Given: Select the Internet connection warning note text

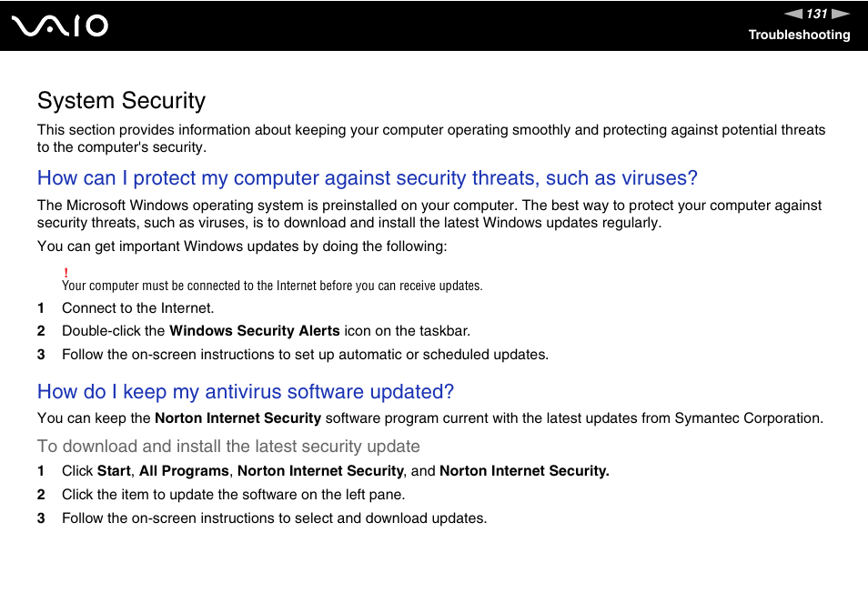Looking at the screenshot, I should pos(272,286).
